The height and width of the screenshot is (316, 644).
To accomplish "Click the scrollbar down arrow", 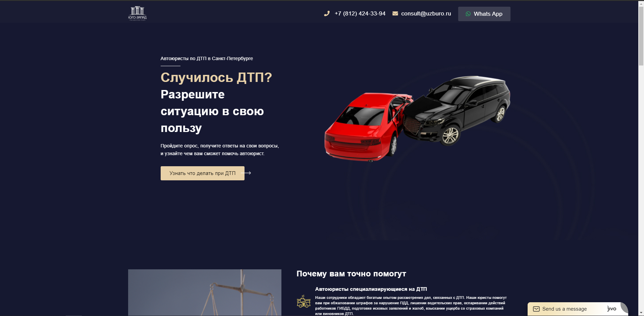I will tap(641, 312).
